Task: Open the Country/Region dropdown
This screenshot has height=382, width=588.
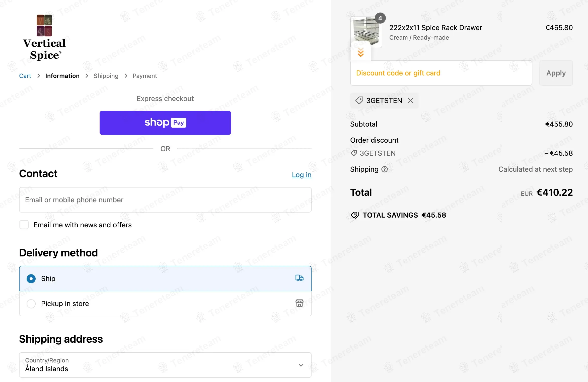Action: click(165, 365)
